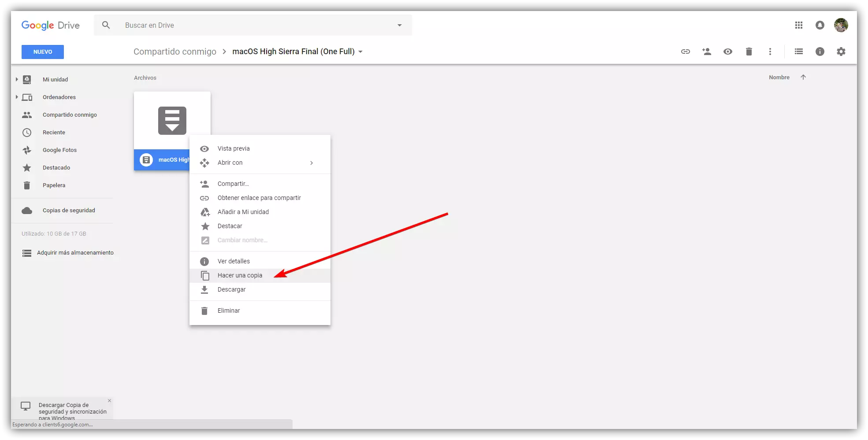Click the macOS High Sierra Final breadcrumb
Viewport: 868px width, 440px height.
[293, 52]
